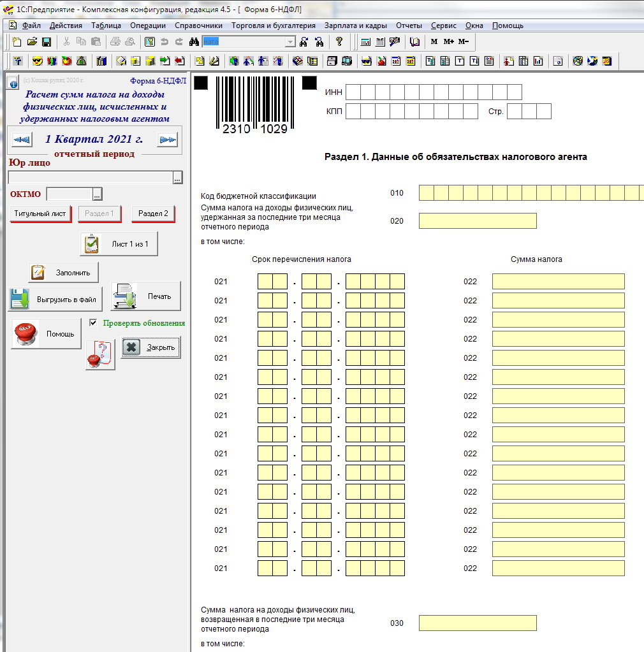Click the 1 Квартал 2021 г. period text
644x652 pixels.
[x=94, y=139]
